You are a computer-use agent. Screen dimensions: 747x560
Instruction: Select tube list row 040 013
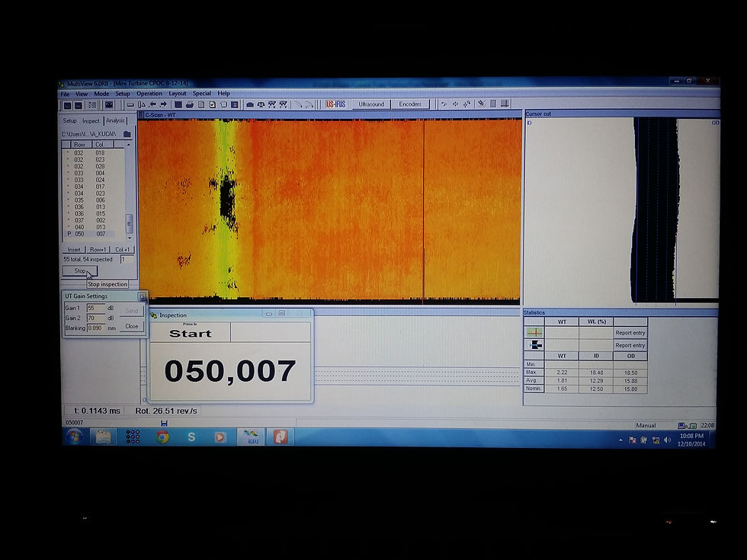click(x=91, y=227)
